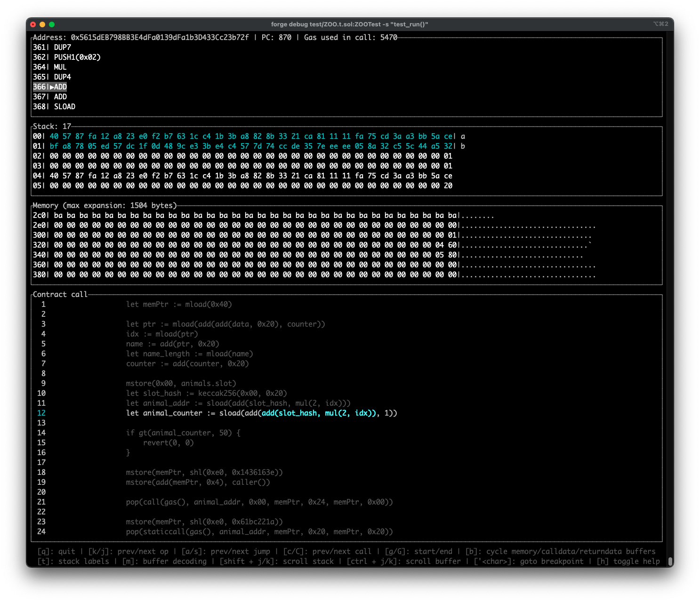This screenshot has width=700, height=602.
Task: Click the stack label 'b' on row 01
Action: 463,146
